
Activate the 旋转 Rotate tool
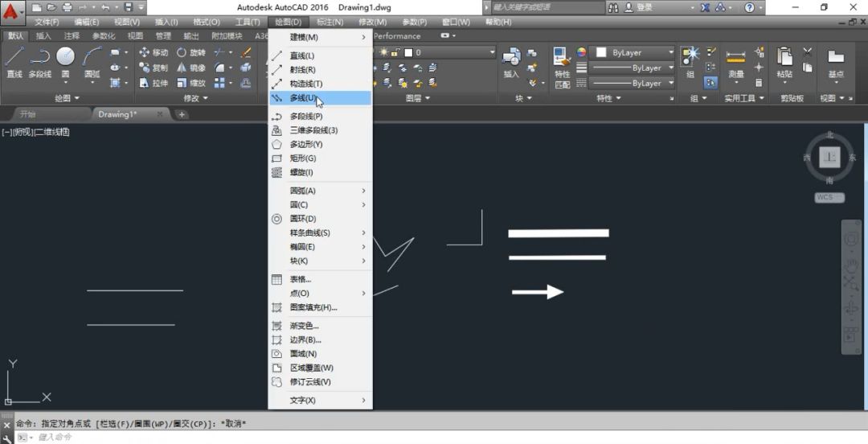(x=191, y=52)
